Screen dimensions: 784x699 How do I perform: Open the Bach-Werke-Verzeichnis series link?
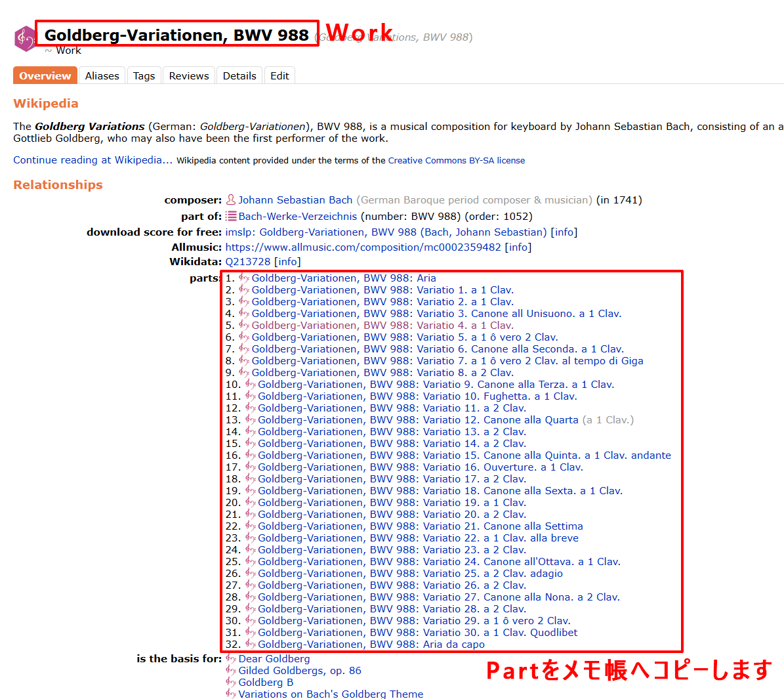click(x=297, y=216)
